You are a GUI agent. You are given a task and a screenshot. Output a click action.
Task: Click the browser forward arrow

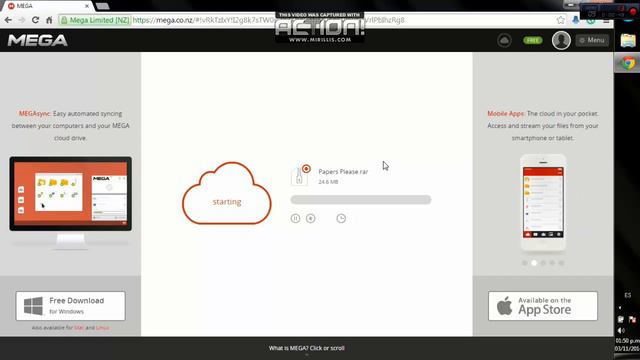pyautogui.click(x=22, y=20)
